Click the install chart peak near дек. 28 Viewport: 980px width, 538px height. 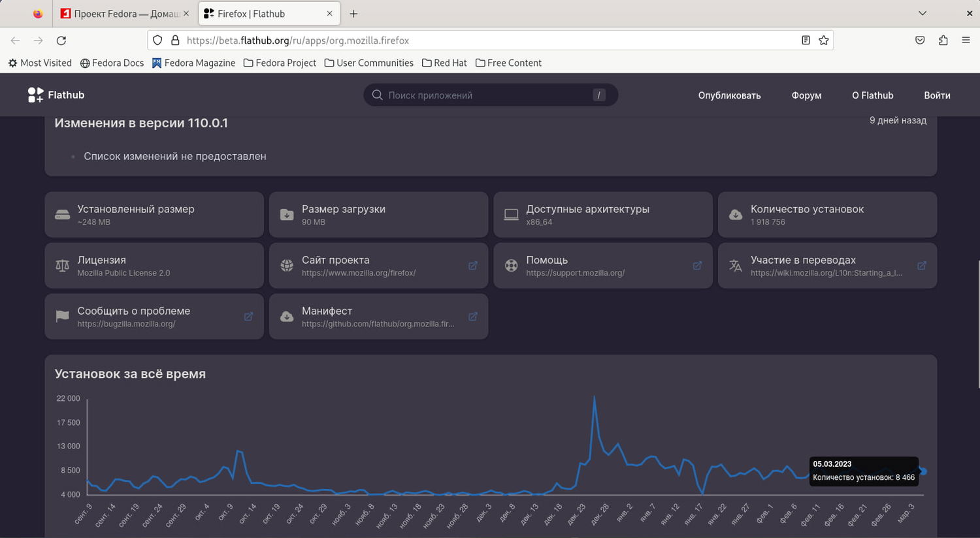tap(594, 396)
